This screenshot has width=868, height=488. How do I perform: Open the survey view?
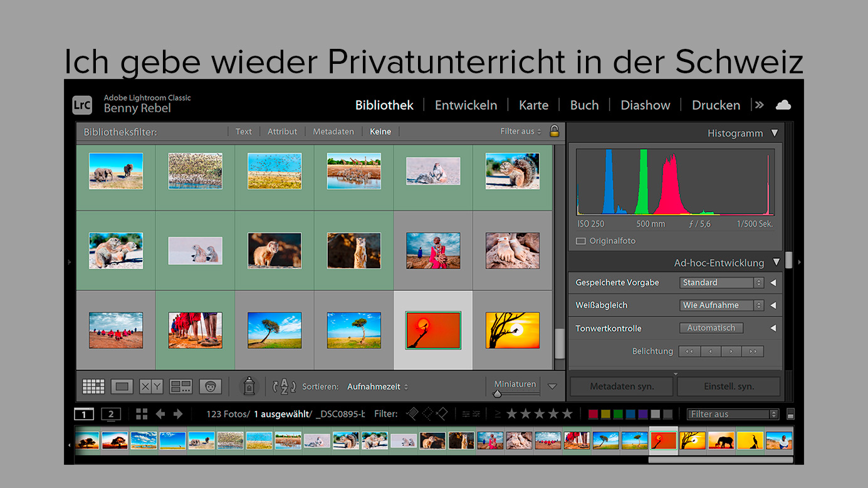[x=180, y=387]
